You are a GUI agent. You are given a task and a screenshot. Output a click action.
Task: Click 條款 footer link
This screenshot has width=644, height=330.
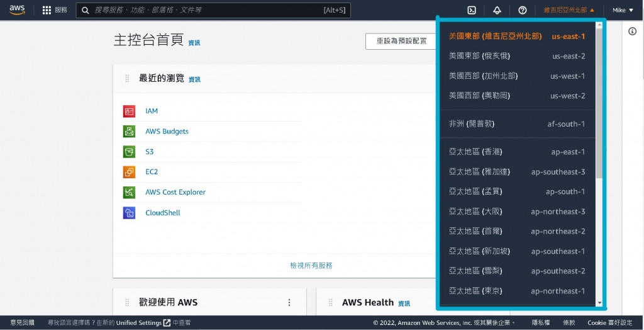click(x=569, y=323)
